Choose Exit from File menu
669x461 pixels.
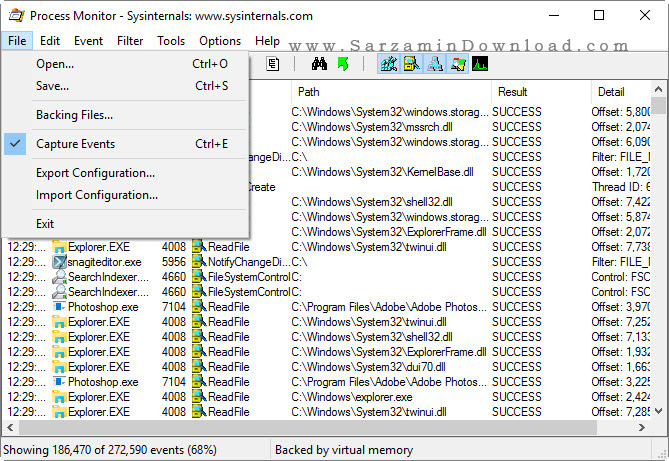[x=125, y=224]
